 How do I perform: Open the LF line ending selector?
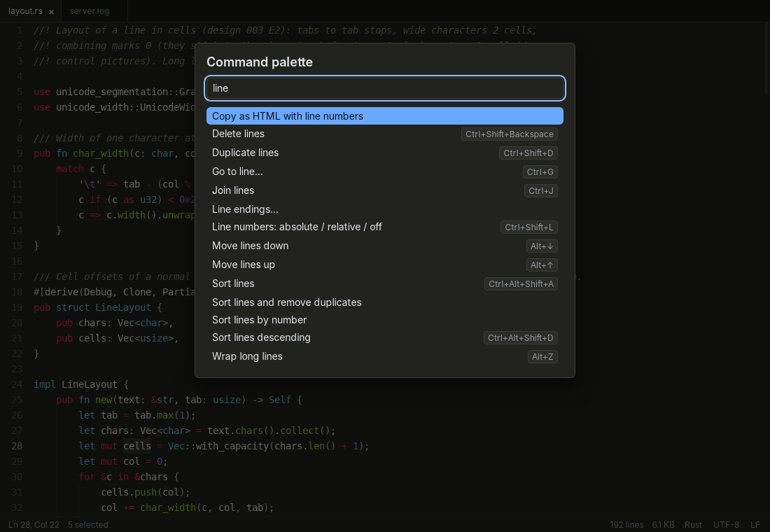[x=755, y=524]
